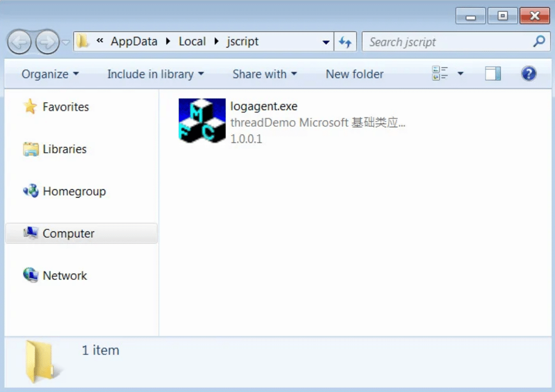Expand the arrow after AppData
The height and width of the screenshot is (392, 555).
pos(168,41)
